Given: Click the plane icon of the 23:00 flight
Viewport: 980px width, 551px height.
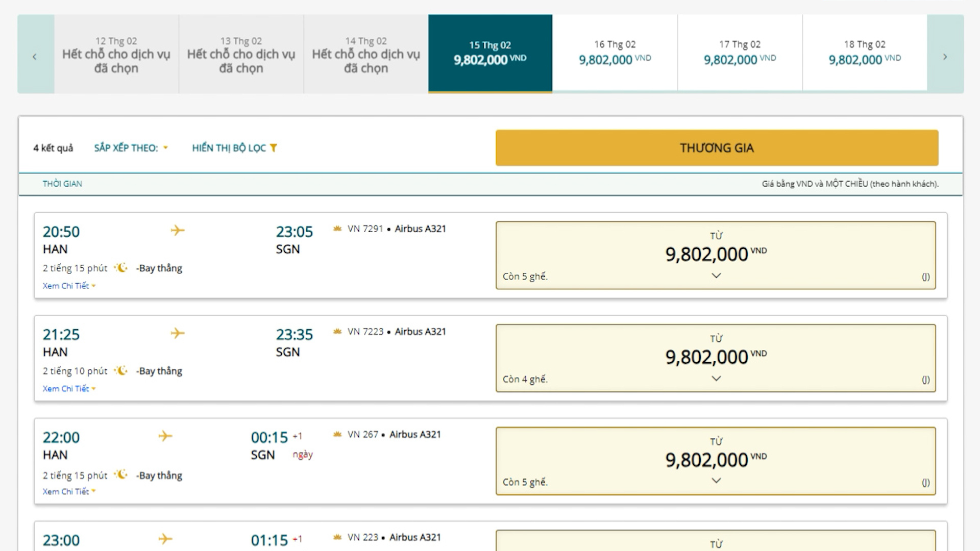Looking at the screenshot, I should click(165, 539).
